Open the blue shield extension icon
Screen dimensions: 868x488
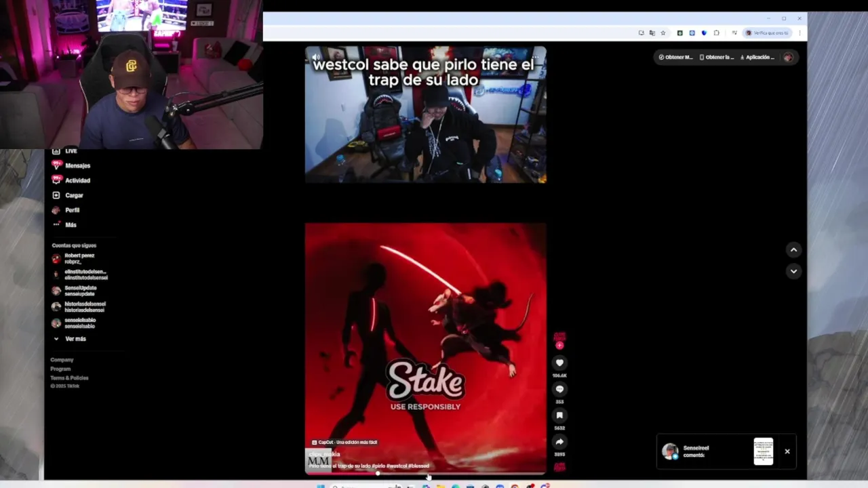click(x=704, y=33)
